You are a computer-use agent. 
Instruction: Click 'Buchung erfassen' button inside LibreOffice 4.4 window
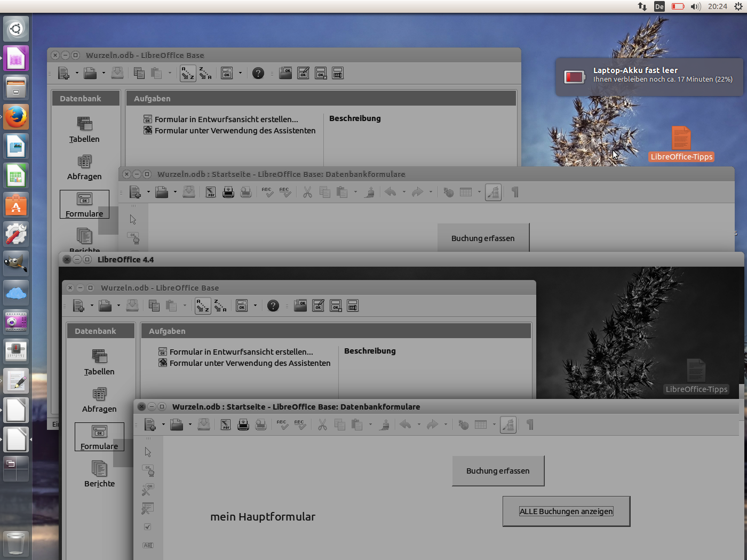click(x=498, y=471)
